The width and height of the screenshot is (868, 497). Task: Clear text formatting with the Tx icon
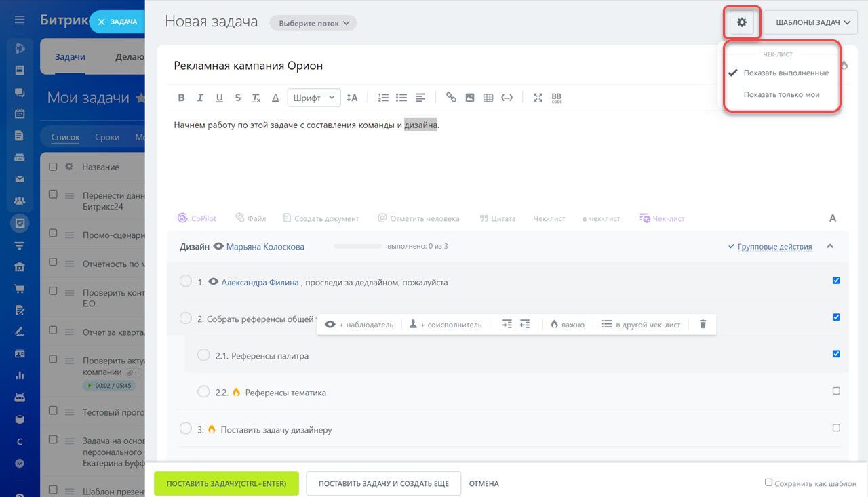256,98
